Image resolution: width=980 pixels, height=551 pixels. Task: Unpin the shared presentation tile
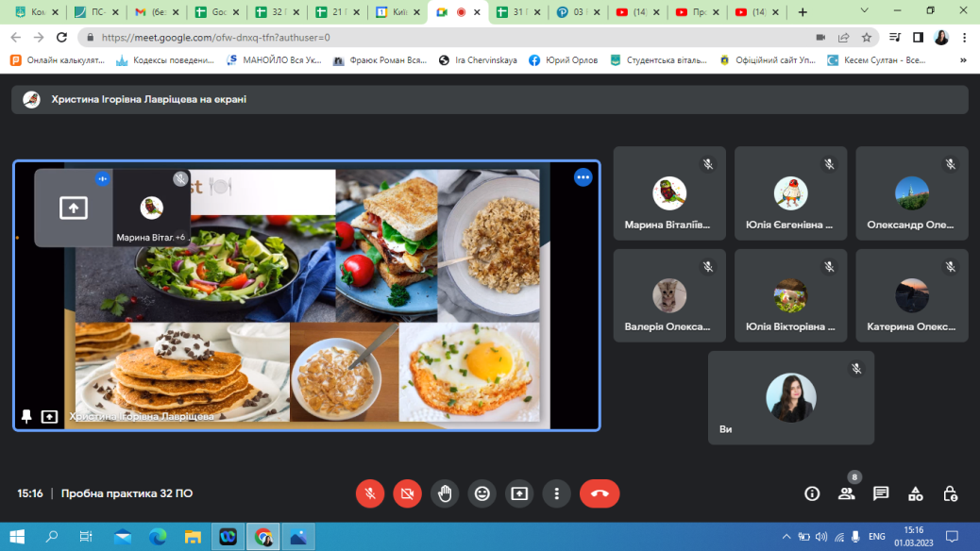[x=26, y=416]
